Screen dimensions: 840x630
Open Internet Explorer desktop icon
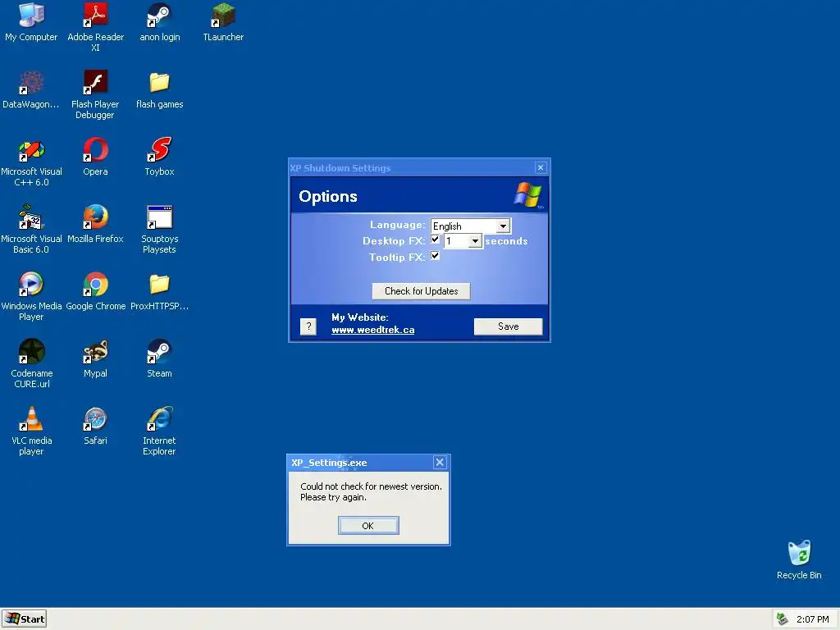(159, 431)
